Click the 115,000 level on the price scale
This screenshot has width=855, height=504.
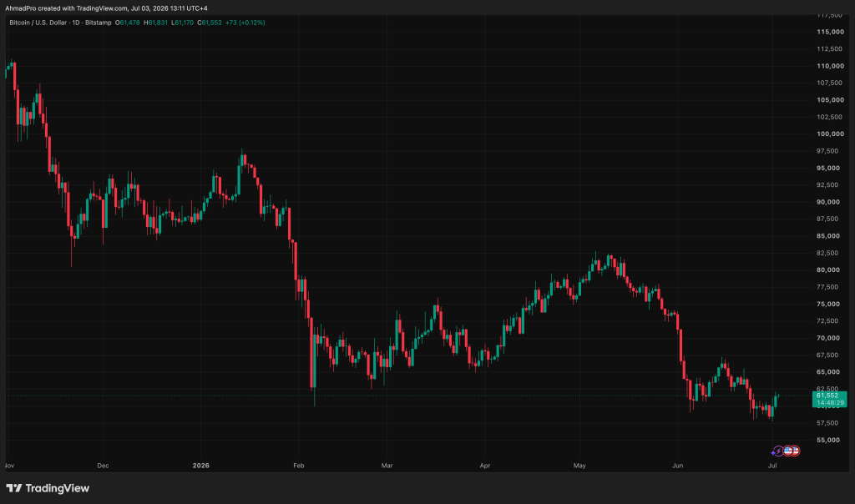point(830,33)
